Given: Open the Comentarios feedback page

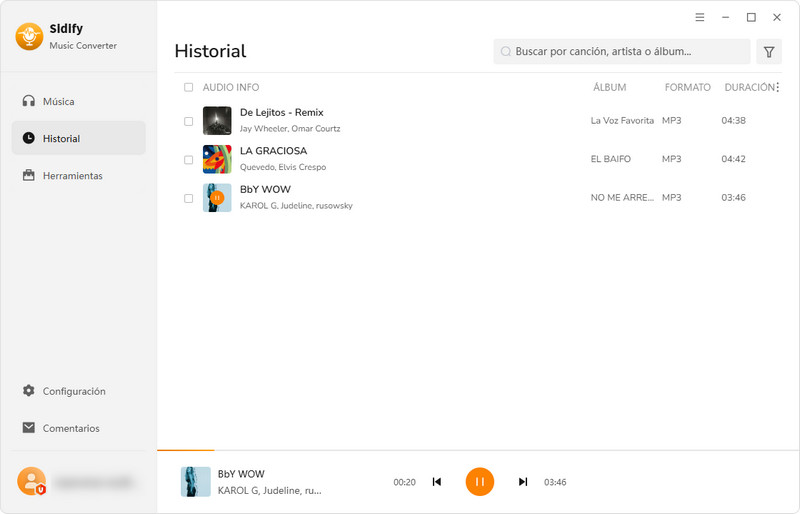Looking at the screenshot, I should pos(79,428).
